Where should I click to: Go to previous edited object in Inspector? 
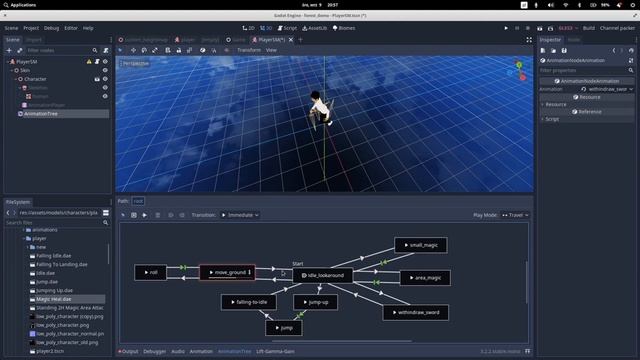613,51
